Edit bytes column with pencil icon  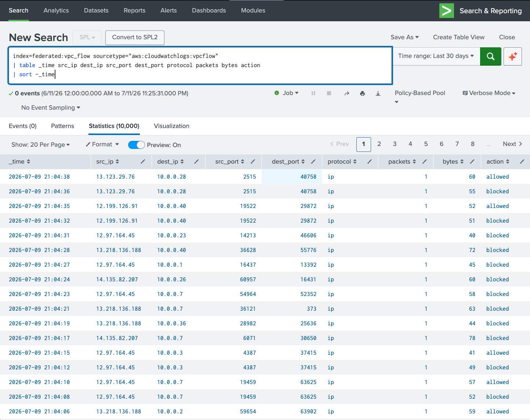(472, 161)
